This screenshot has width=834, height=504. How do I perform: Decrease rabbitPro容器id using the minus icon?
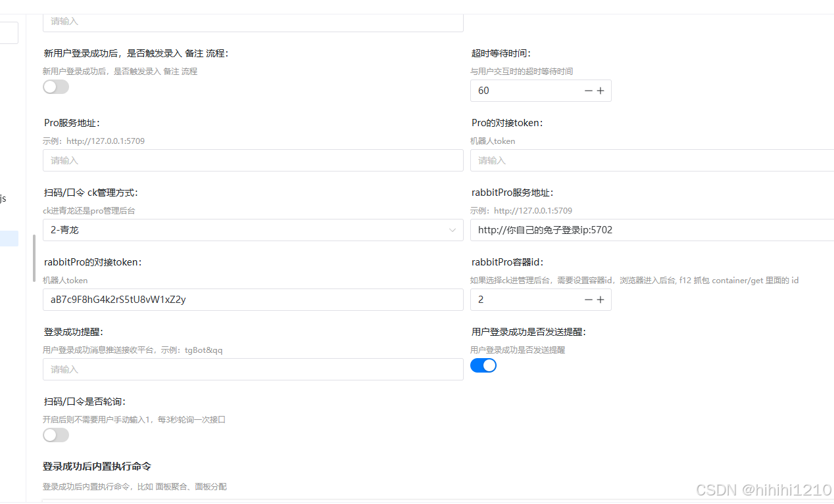coord(589,300)
